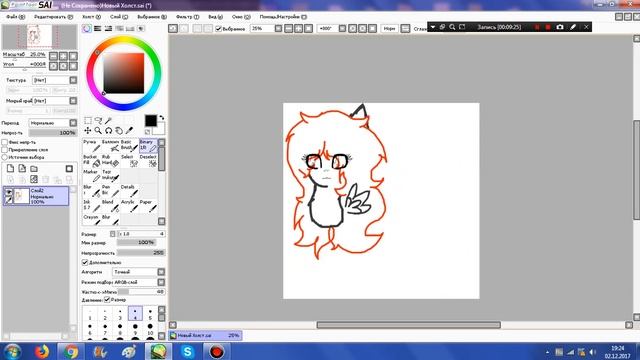Click the Норм button in top toolbar
This screenshot has width=640, height=360.
(389, 29)
